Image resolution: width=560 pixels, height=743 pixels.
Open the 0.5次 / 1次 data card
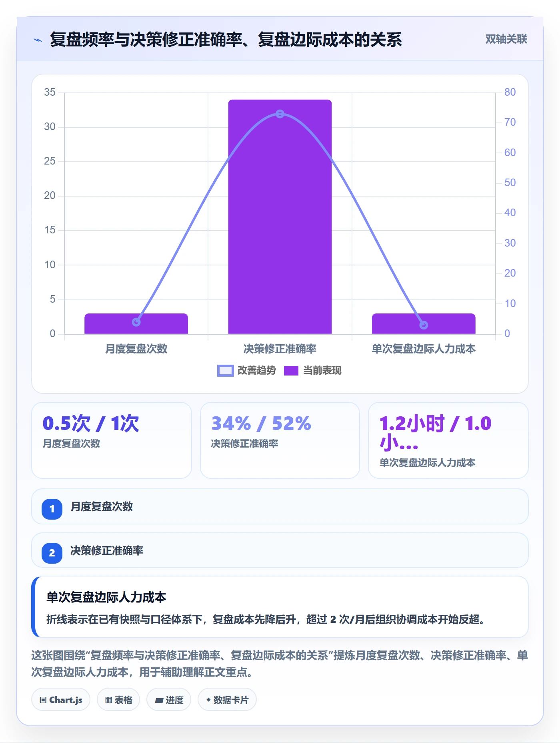[x=112, y=440]
